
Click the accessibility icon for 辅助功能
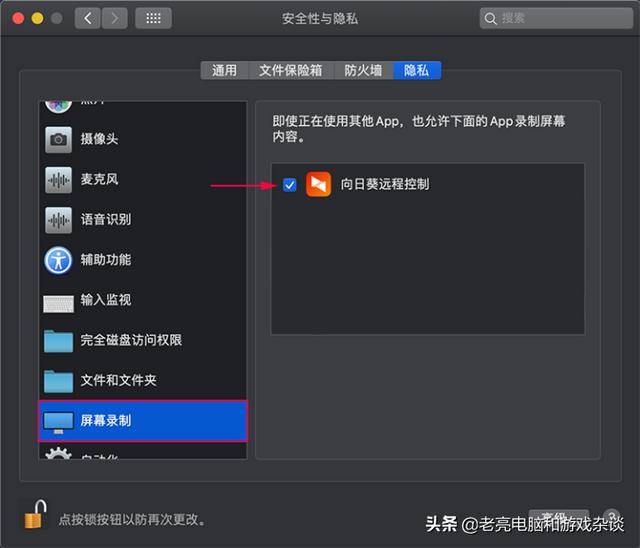[x=58, y=260]
